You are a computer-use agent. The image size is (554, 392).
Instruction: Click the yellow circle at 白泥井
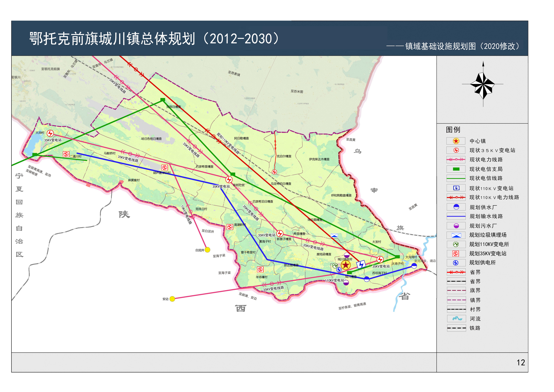(x=207, y=250)
